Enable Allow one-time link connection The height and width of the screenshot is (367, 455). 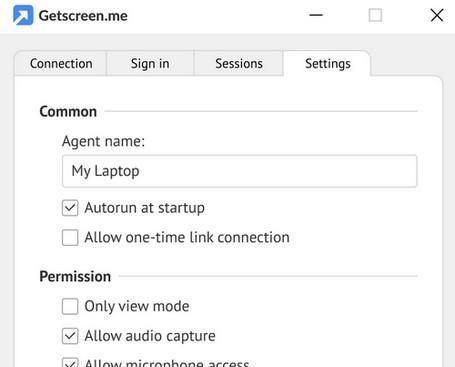[x=70, y=238]
